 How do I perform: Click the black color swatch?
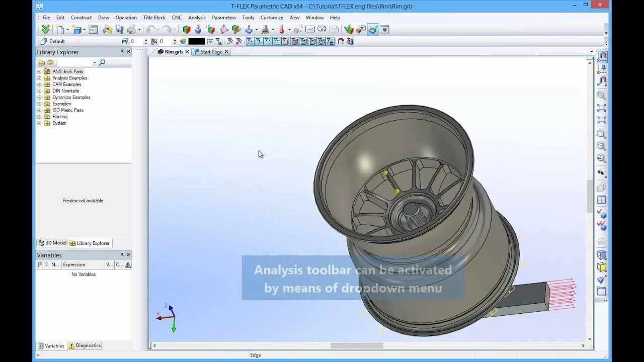pos(196,41)
